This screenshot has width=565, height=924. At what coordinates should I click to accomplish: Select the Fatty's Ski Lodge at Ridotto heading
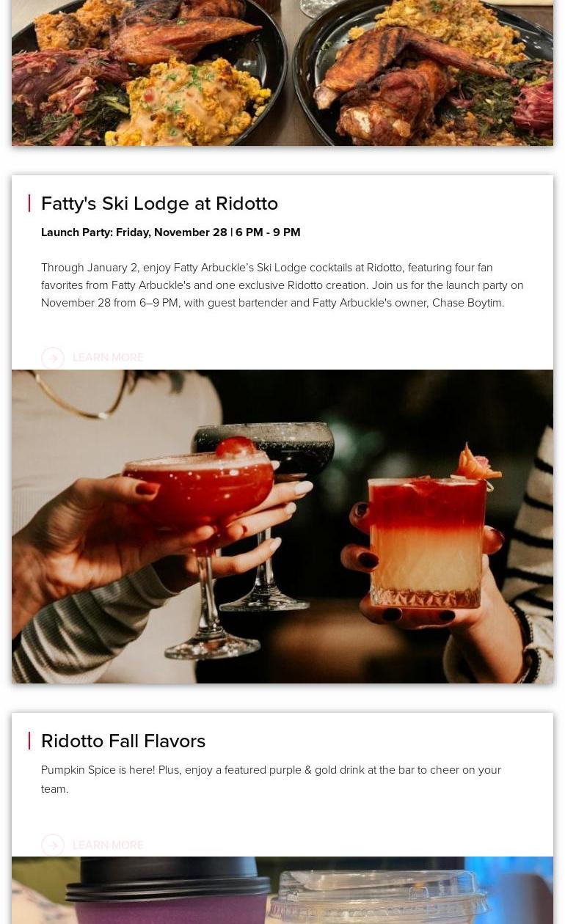[x=159, y=203]
